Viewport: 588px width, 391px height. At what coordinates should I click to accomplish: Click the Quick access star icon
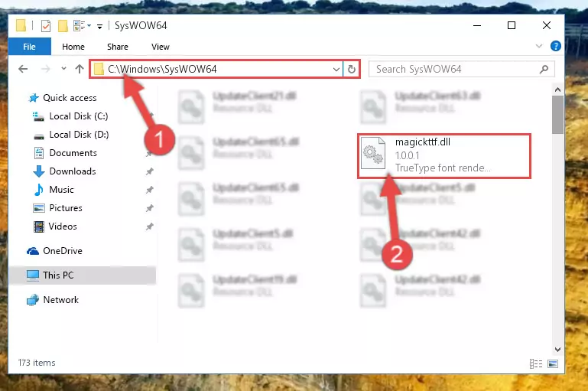tap(34, 98)
